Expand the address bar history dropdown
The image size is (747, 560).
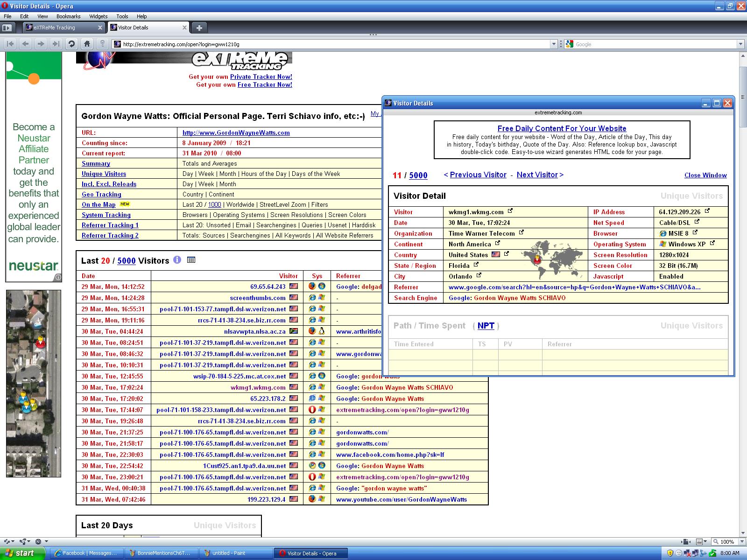click(554, 44)
